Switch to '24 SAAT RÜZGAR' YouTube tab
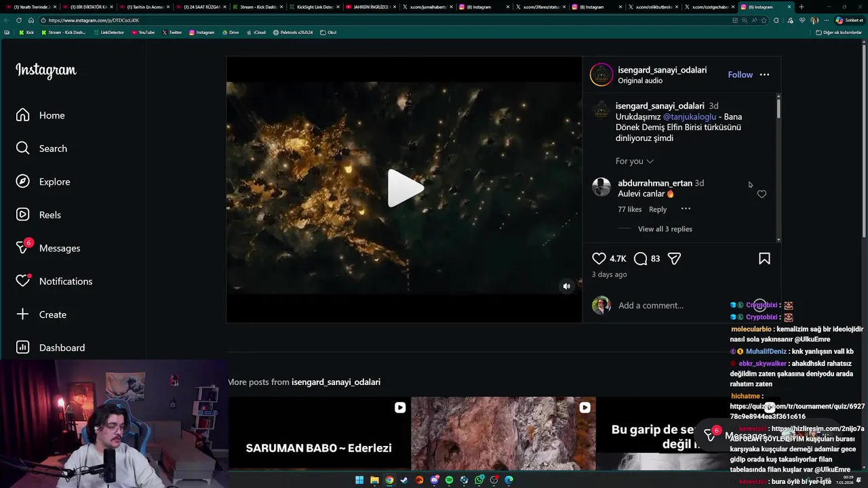Image resolution: width=868 pixels, height=488 pixels. [201, 7]
